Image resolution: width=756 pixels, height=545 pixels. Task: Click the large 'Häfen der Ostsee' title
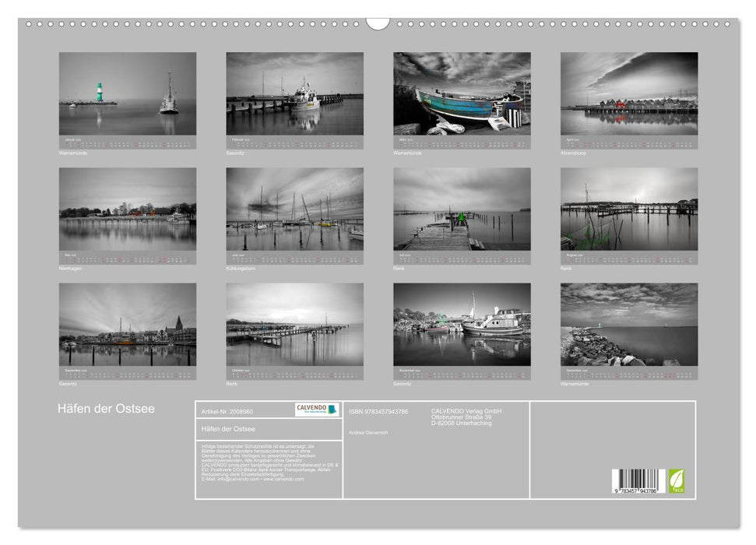(x=106, y=410)
